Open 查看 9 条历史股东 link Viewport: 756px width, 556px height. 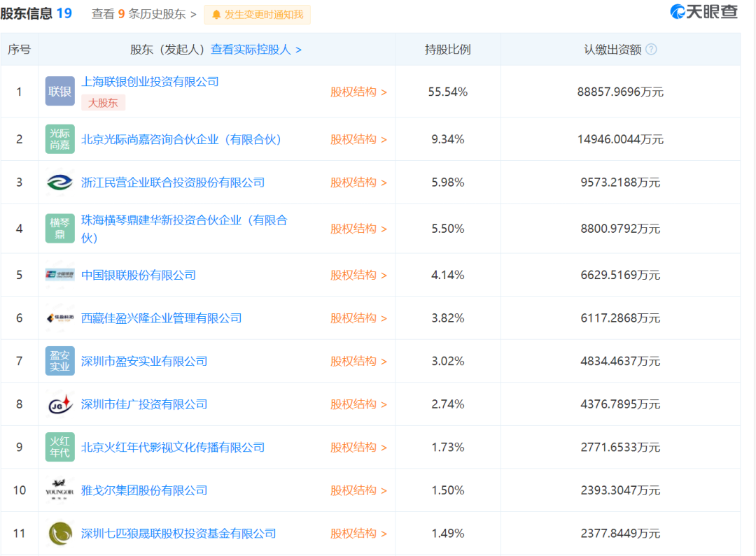pyautogui.click(x=143, y=14)
